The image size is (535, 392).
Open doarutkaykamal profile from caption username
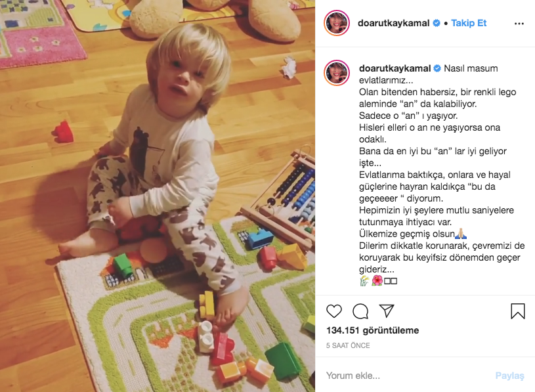(x=395, y=68)
